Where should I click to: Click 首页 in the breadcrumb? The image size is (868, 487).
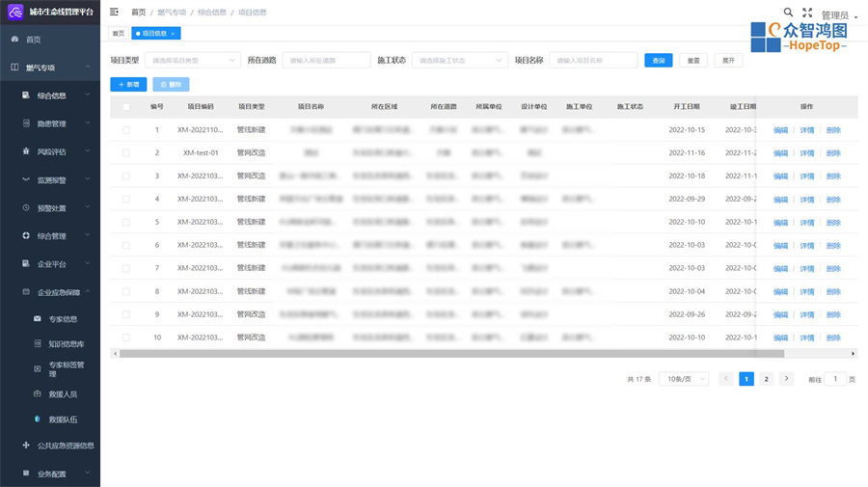tap(138, 13)
